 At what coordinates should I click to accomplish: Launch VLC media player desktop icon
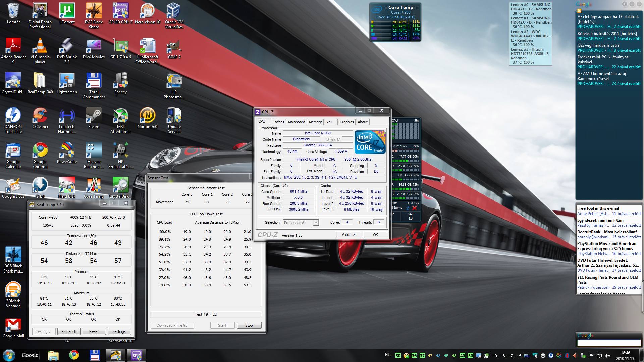click(40, 51)
